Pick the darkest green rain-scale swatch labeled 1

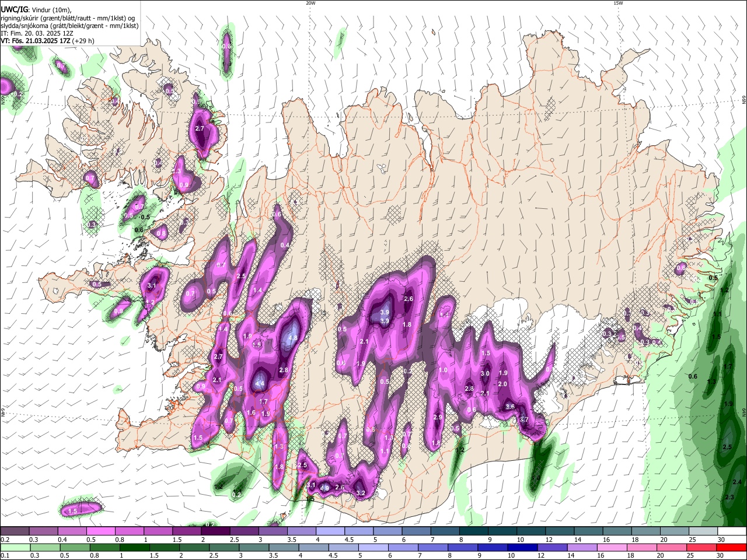[x=135, y=547]
